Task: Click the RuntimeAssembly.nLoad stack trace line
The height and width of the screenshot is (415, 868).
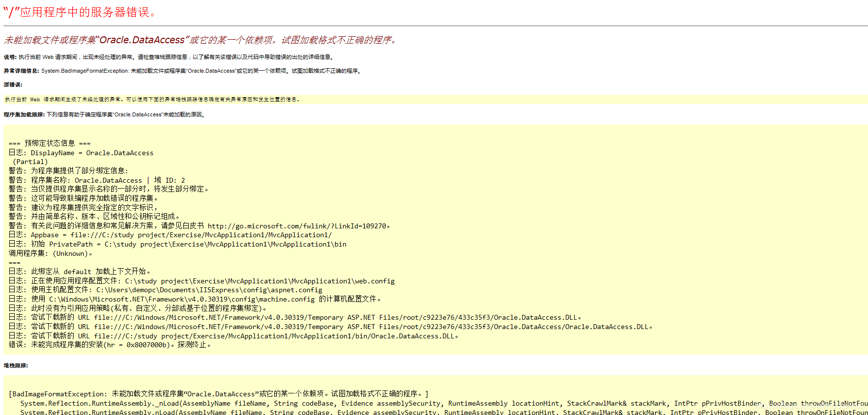Action: (x=444, y=412)
